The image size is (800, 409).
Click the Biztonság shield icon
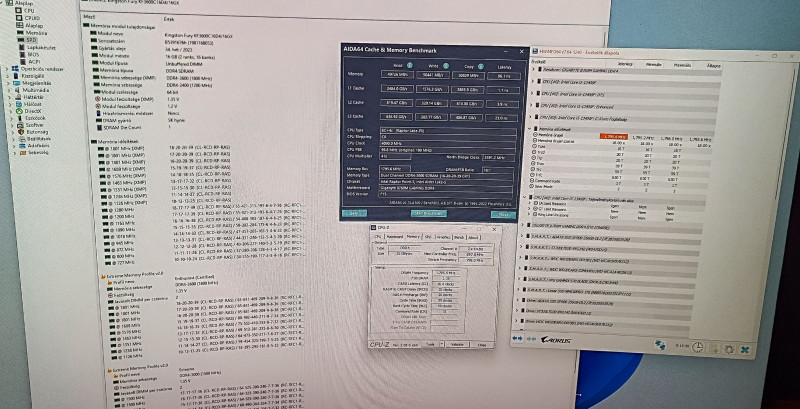pyautogui.click(x=21, y=132)
